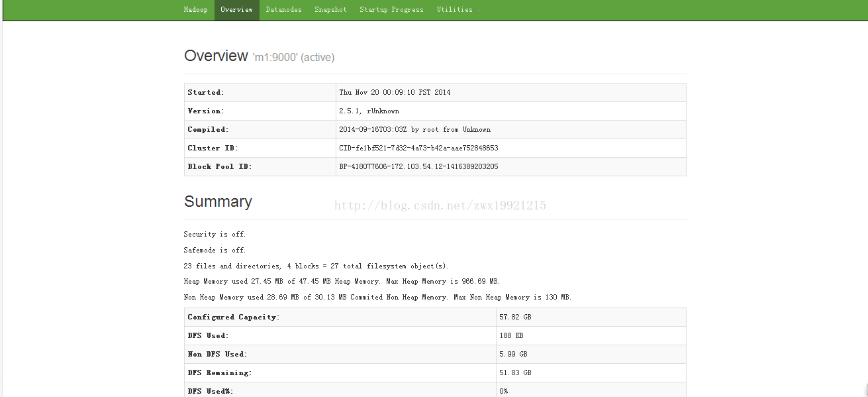The width and height of the screenshot is (868, 397).
Task: Select the version value 2.5.1, rUnknown
Action: pos(369,111)
